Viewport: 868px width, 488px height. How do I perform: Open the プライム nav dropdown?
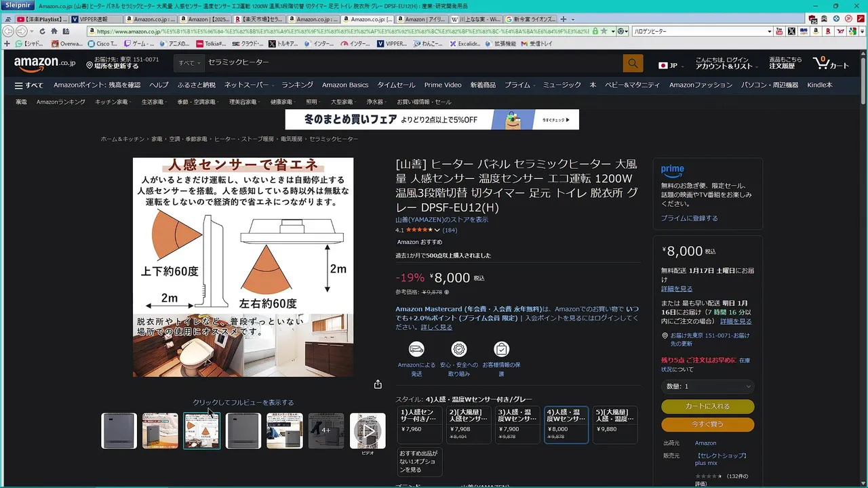(519, 85)
